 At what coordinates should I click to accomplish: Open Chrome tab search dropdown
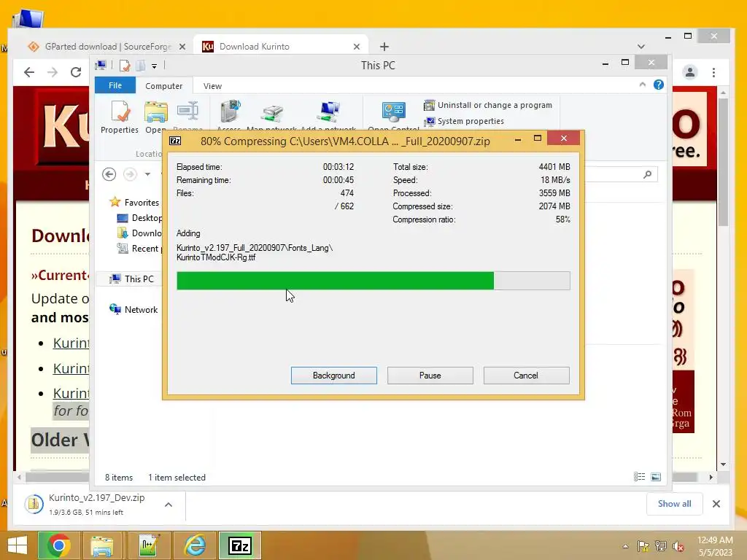click(x=640, y=47)
